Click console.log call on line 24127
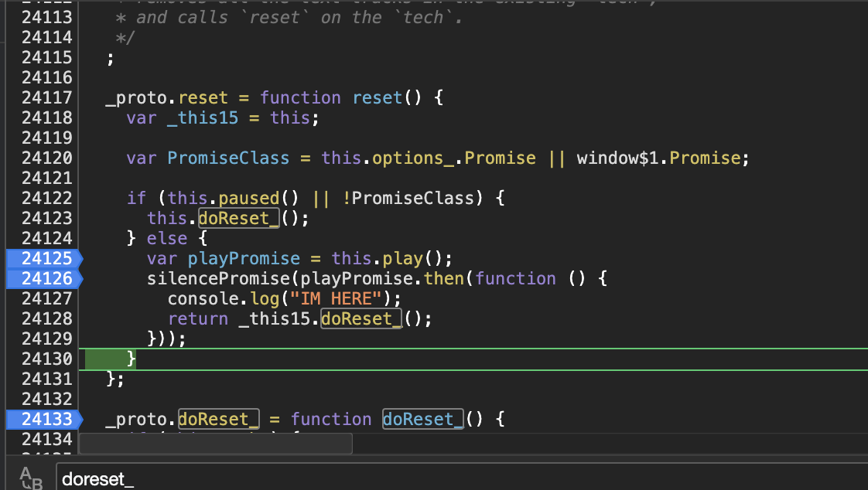868x490 pixels. point(224,298)
